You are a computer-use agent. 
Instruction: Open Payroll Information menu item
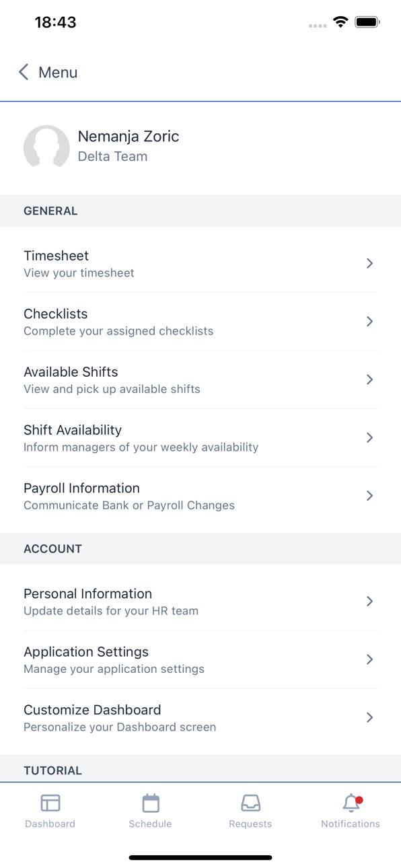point(200,496)
